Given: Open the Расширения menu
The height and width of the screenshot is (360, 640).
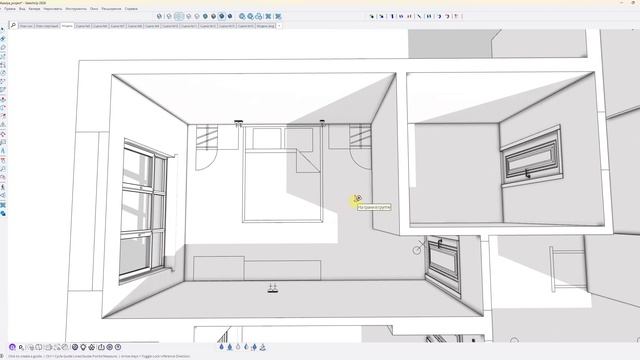Looking at the screenshot, I should pyautogui.click(x=111, y=9).
